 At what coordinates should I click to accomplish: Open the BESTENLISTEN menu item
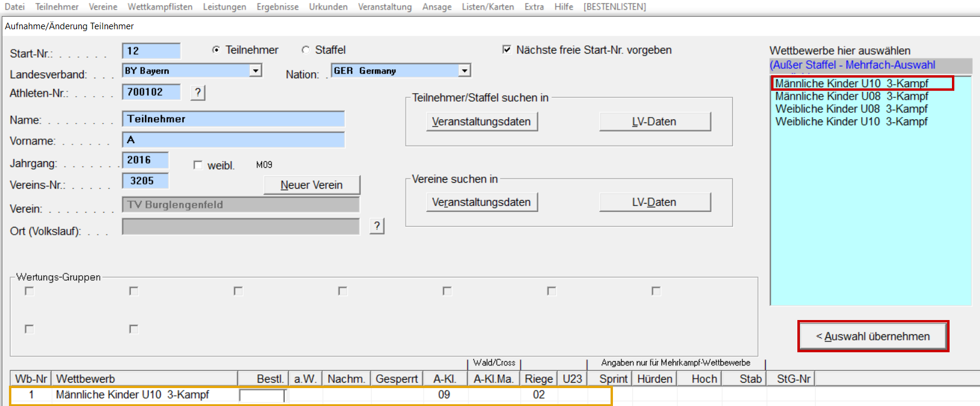pos(615,7)
